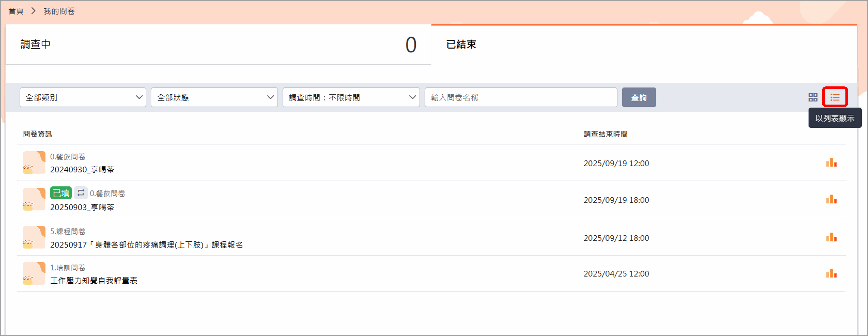Viewport: 868px width, 336px height.
Task: Click 工作壓力知覺自我評量表 survey thumbnail icon
Action: click(34, 273)
